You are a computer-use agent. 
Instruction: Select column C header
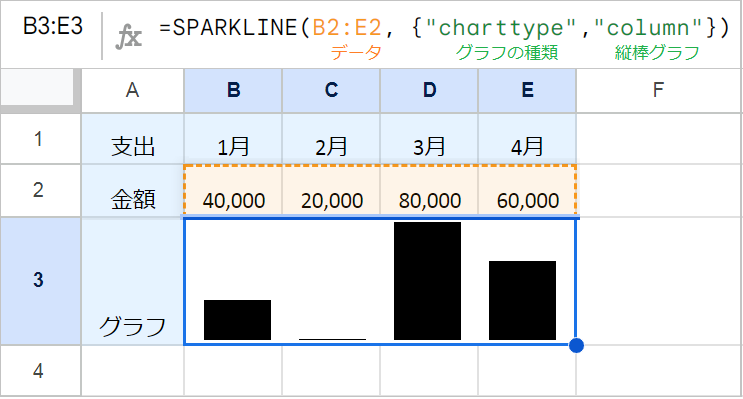[x=331, y=90]
